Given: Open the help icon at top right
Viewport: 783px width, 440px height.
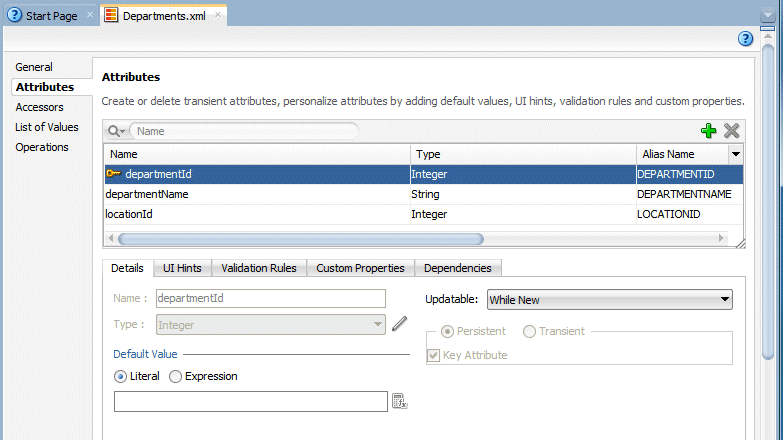Looking at the screenshot, I should click(x=745, y=38).
